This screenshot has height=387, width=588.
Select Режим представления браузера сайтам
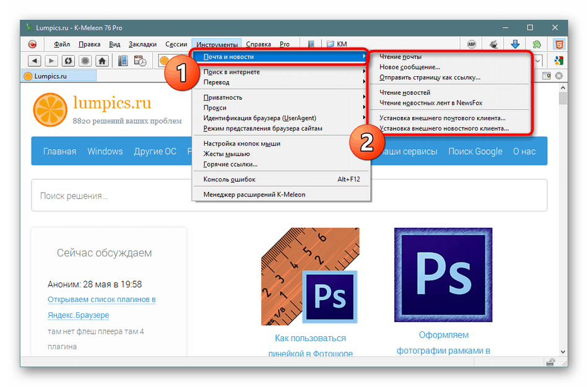point(280,128)
